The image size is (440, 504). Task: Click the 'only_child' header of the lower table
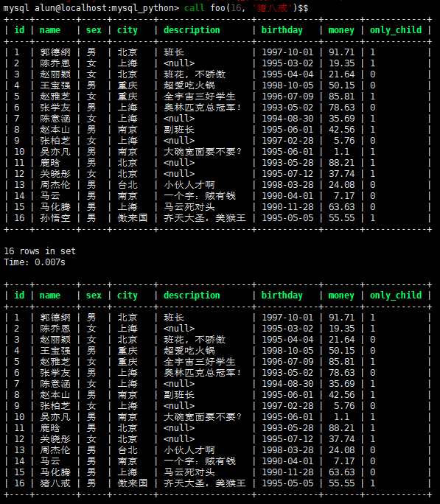click(396, 295)
